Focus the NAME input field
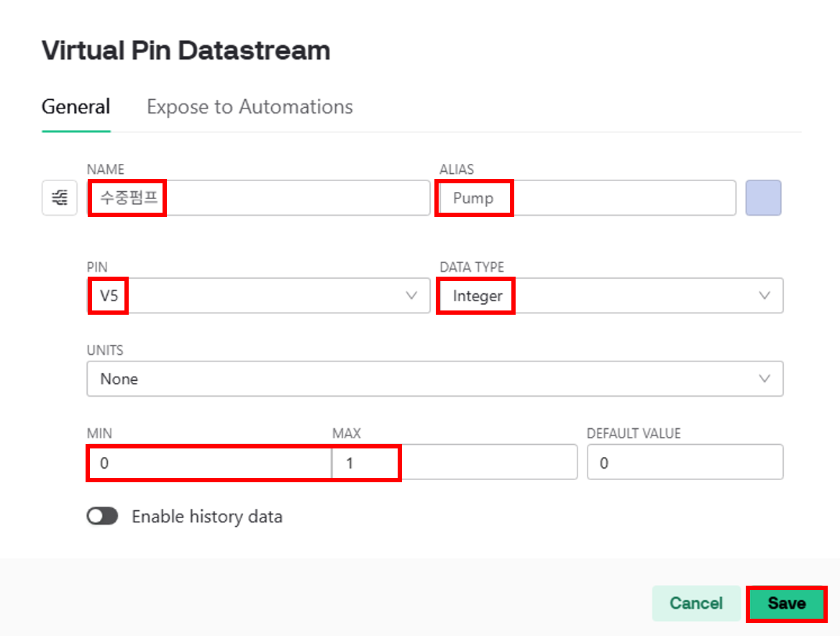The image size is (840, 636). coord(259,198)
